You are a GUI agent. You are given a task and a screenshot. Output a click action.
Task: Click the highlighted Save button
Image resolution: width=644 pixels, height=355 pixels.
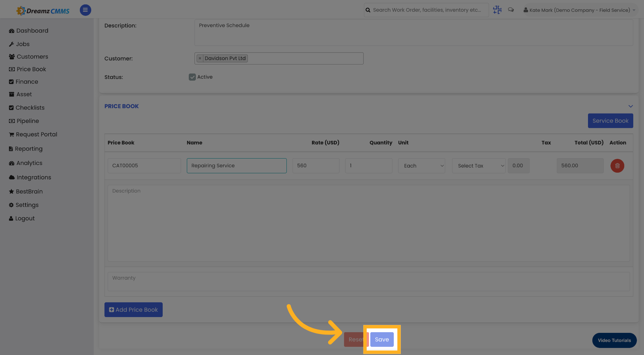click(x=382, y=340)
